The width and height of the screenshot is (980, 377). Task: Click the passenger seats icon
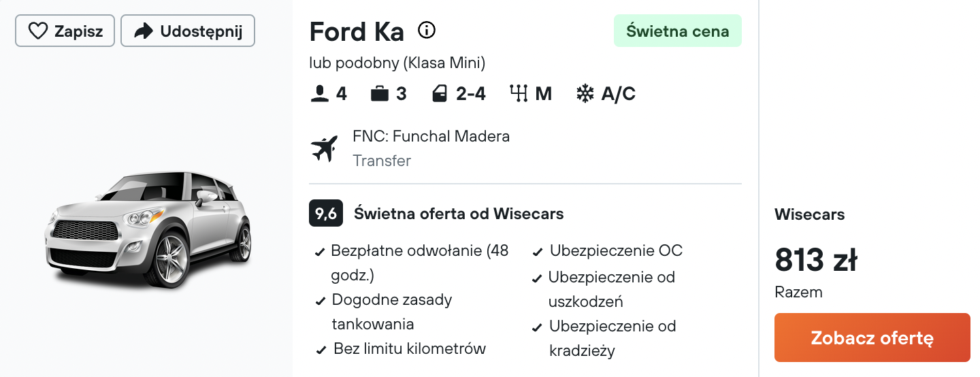pyautogui.click(x=319, y=94)
